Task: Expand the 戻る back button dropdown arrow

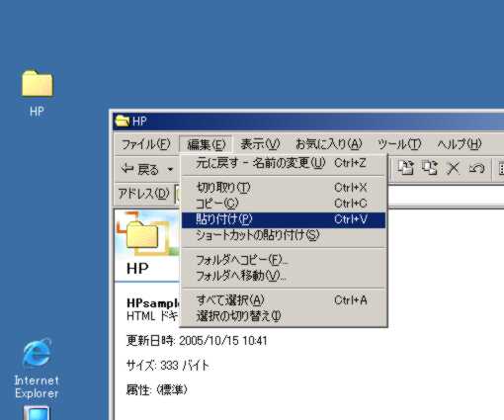Action: click(170, 169)
